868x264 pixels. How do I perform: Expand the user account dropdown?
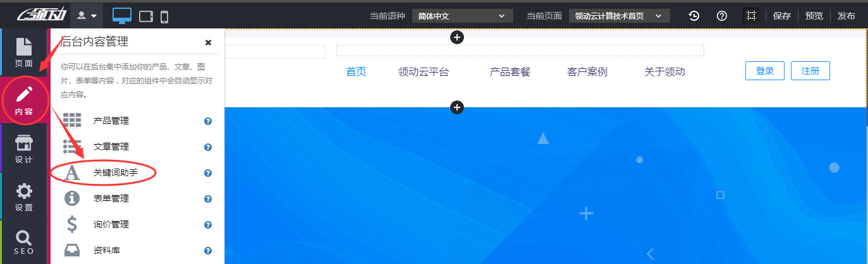tap(87, 15)
